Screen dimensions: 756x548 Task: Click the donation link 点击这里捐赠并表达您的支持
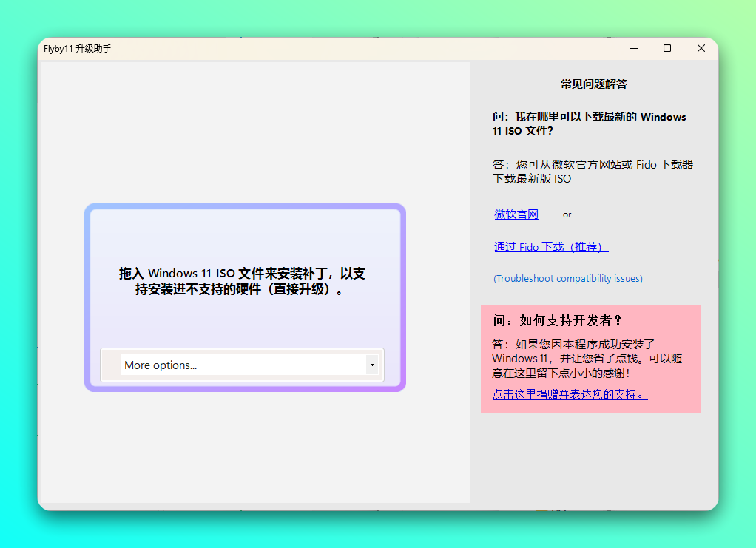[x=570, y=395]
